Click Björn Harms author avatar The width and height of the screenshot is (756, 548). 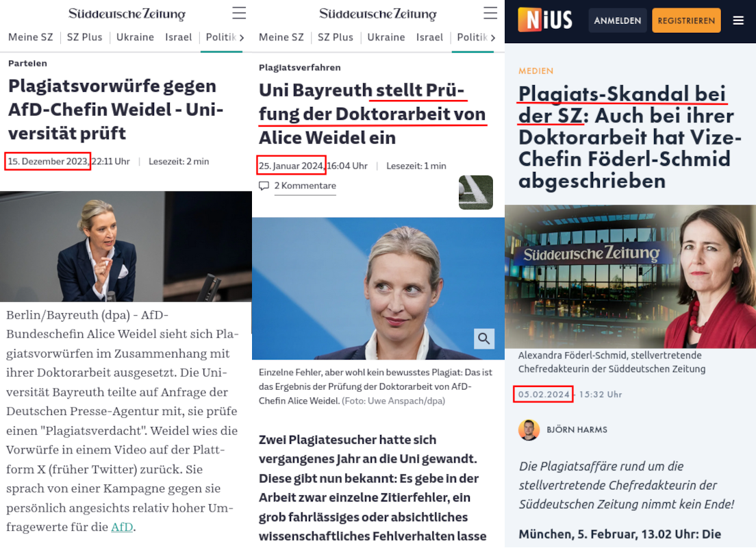(x=529, y=429)
